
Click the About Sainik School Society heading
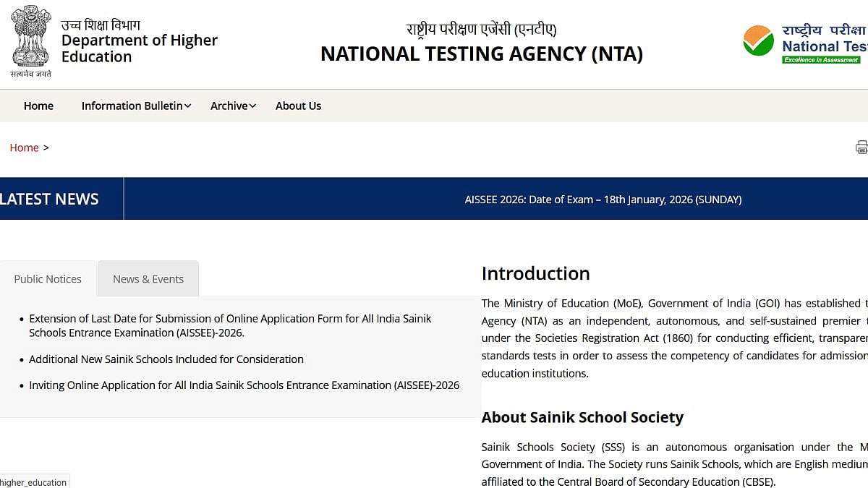(x=582, y=417)
